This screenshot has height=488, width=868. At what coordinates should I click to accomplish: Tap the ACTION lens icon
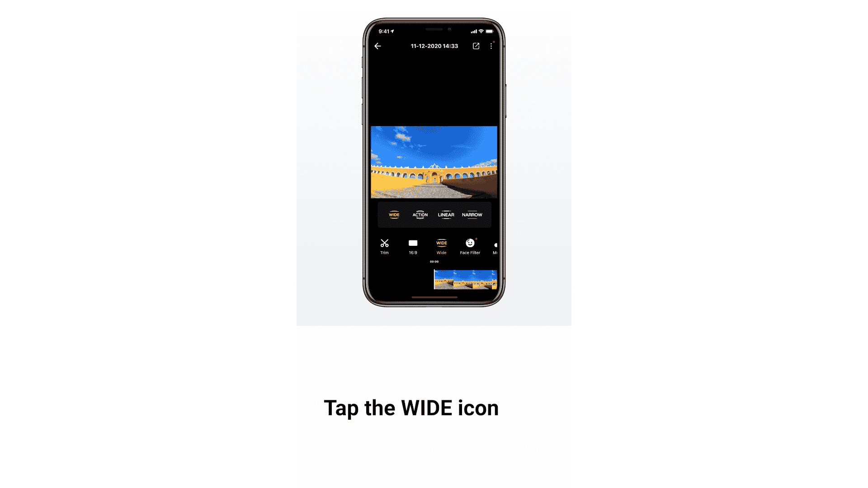click(x=419, y=215)
